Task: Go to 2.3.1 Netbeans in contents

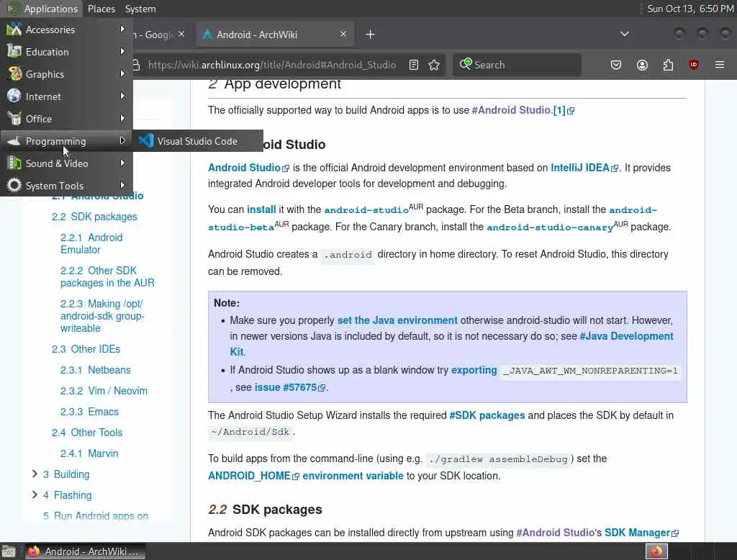Action: point(96,370)
